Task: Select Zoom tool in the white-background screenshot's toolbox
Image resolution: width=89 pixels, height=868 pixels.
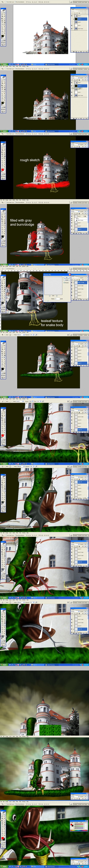Action: coord(4,33)
